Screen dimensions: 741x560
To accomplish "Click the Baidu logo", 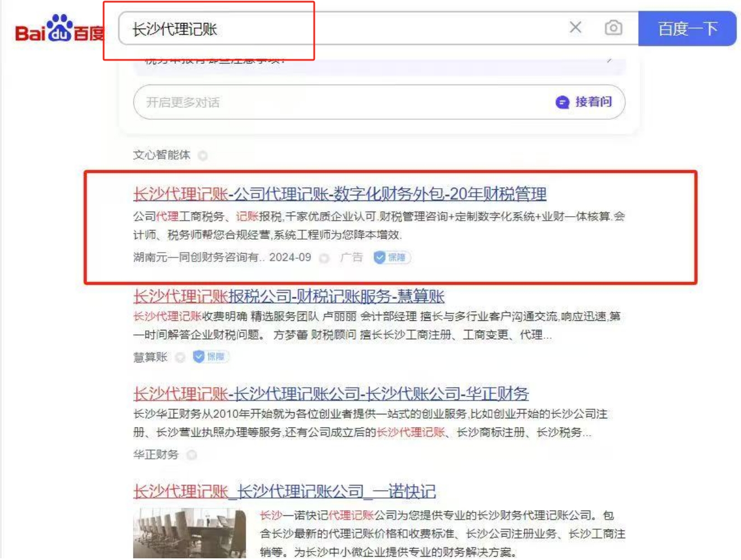I will tap(59, 29).
